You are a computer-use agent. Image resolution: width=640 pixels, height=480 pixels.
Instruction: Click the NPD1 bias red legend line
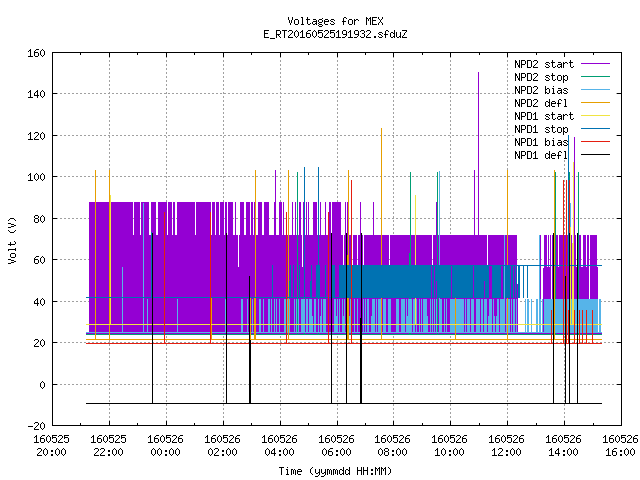[595, 142]
